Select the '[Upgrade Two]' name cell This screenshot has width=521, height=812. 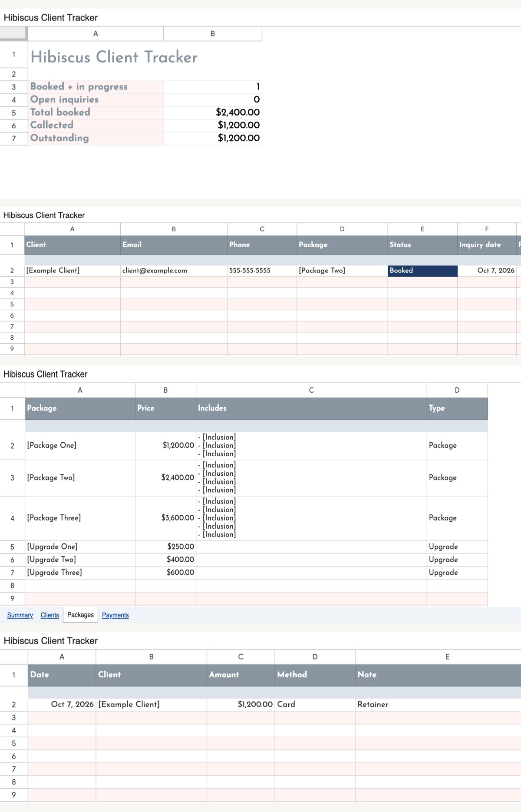pos(80,560)
